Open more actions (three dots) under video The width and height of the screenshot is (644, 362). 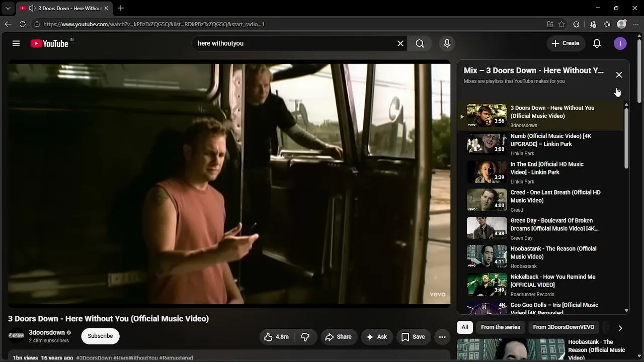click(442, 337)
